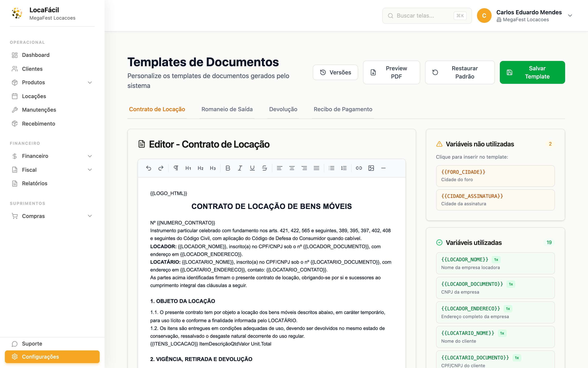
Task: Click the warning icon beside Variáveis não utilizadas
Action: 439,144
